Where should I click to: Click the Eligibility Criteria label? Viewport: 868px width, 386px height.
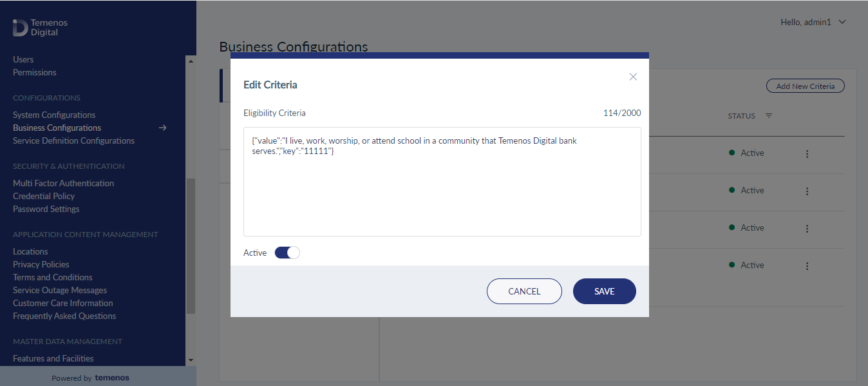[x=274, y=113]
